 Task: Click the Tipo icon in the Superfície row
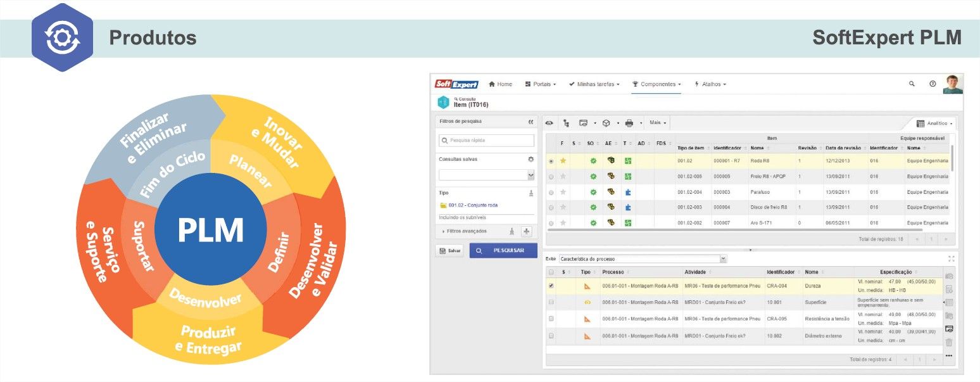[x=587, y=302]
